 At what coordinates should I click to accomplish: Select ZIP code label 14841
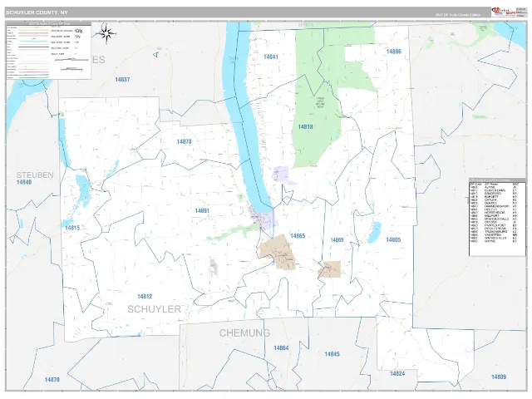click(x=271, y=57)
